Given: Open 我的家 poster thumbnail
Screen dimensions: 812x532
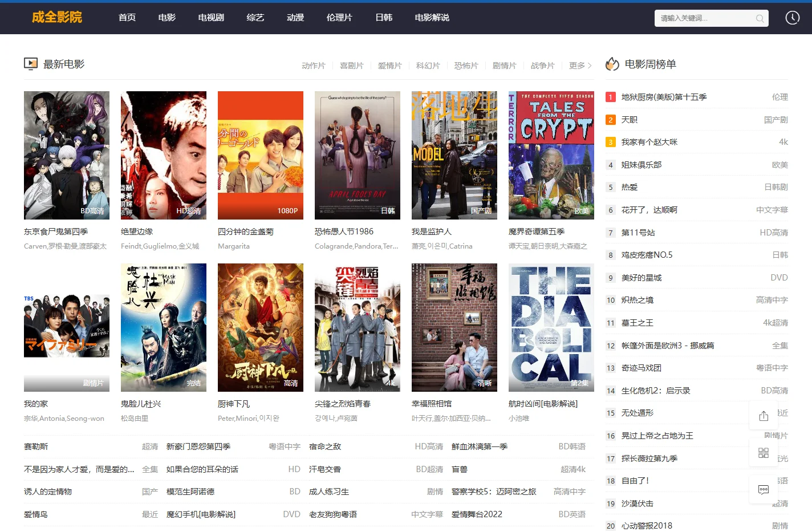Looking at the screenshot, I should pos(67,327).
